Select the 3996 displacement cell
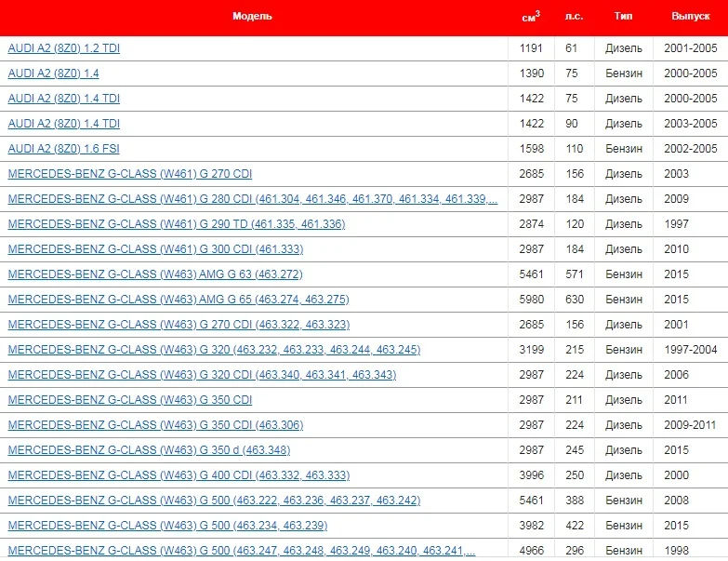This screenshot has height=561, width=728. point(531,474)
